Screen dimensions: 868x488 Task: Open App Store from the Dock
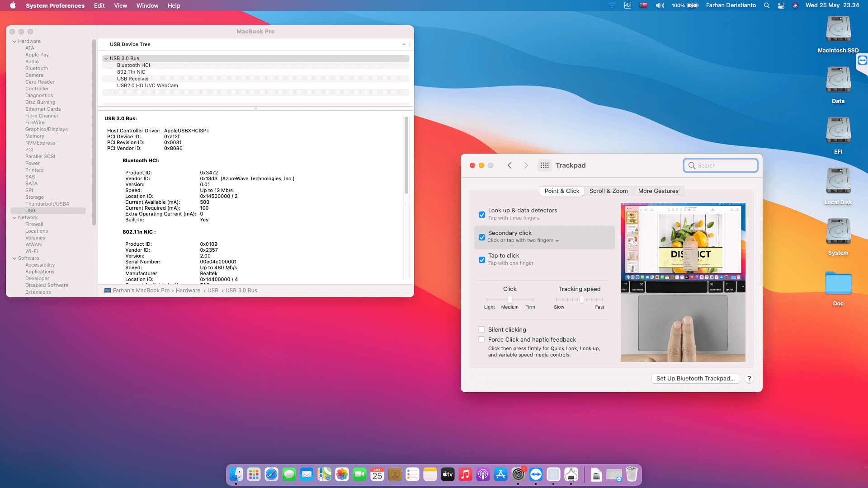pos(500,474)
